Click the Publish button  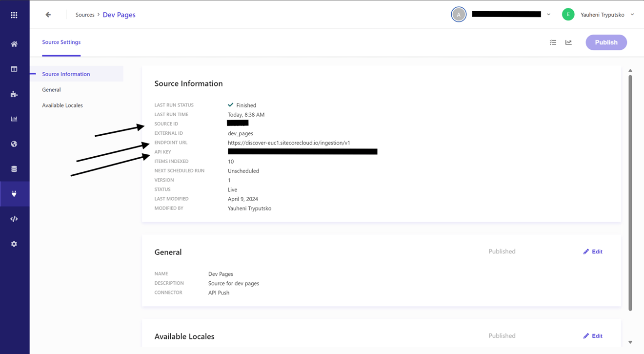coord(606,42)
